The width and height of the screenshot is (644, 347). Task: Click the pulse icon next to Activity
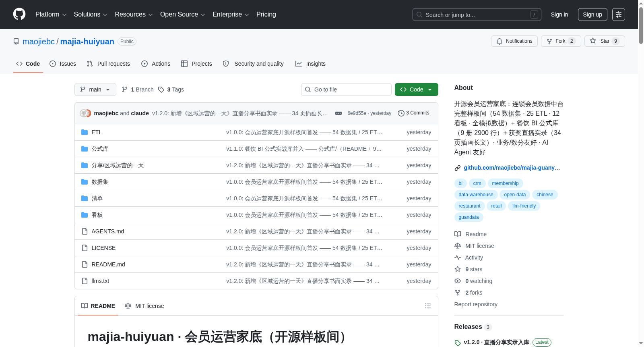458,258
